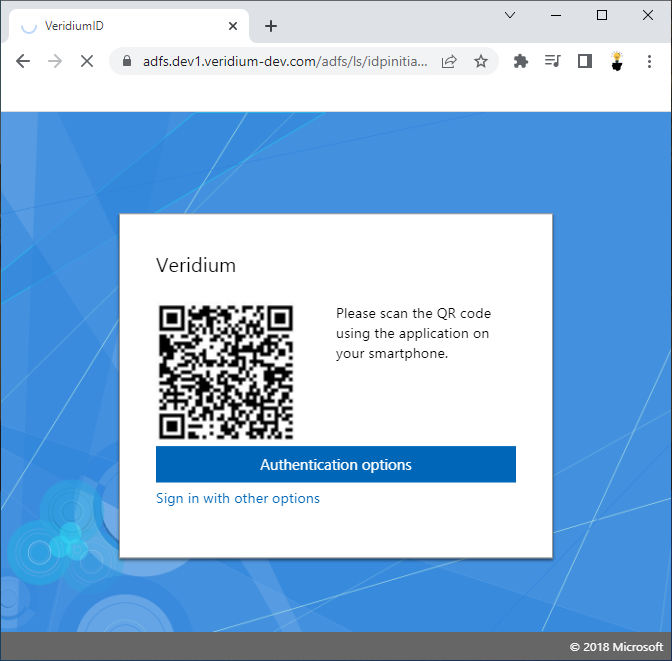This screenshot has width=672, height=661.
Task: Open Chrome's three-dot menu
Action: 650,61
